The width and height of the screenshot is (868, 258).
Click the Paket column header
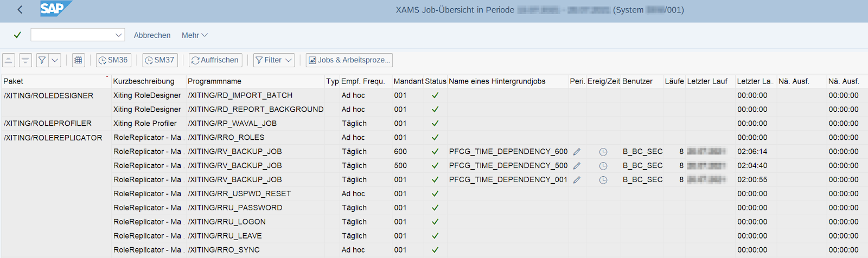pyautogui.click(x=56, y=81)
